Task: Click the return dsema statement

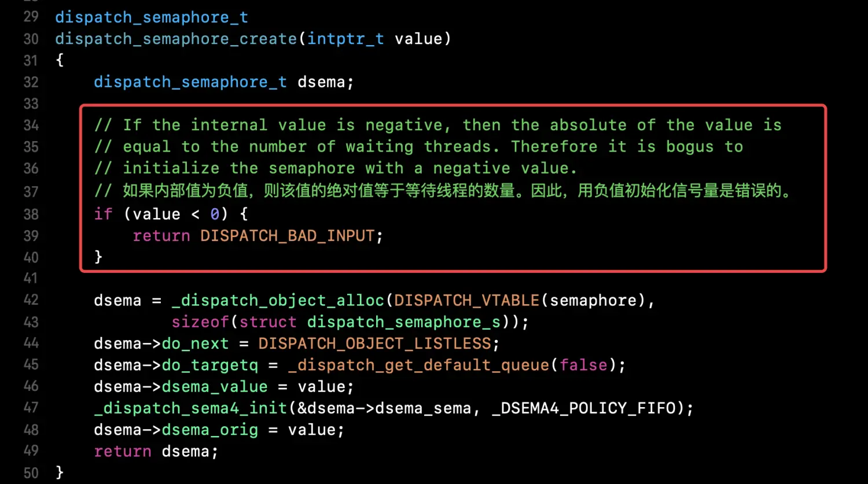Action: pyautogui.click(x=156, y=451)
